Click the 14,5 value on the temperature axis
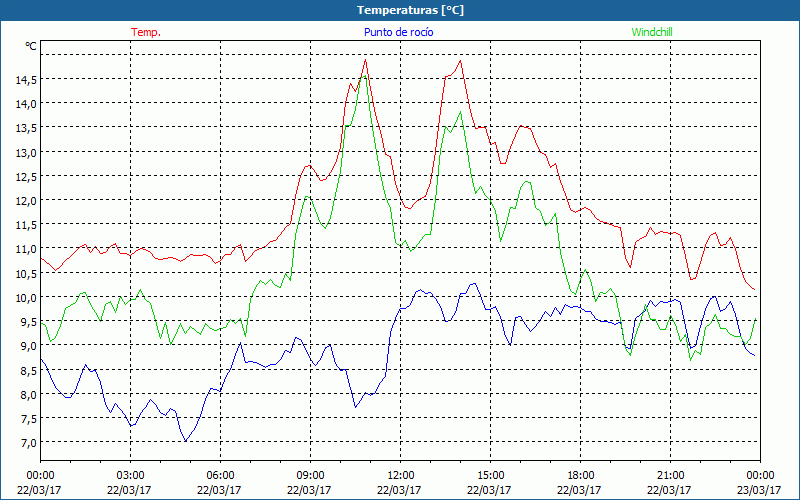Image resolution: width=800 pixels, height=500 pixels. coord(26,79)
